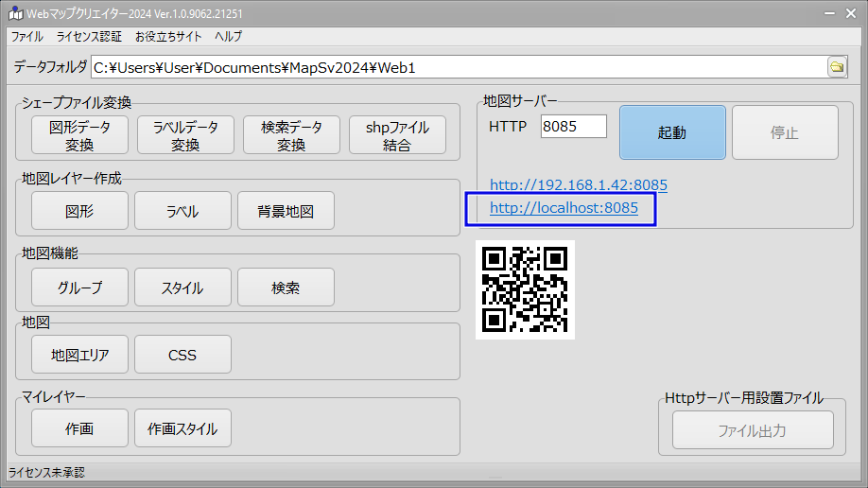Click the ラベルデータ変換 button
868x488 pixels.
pos(185,135)
